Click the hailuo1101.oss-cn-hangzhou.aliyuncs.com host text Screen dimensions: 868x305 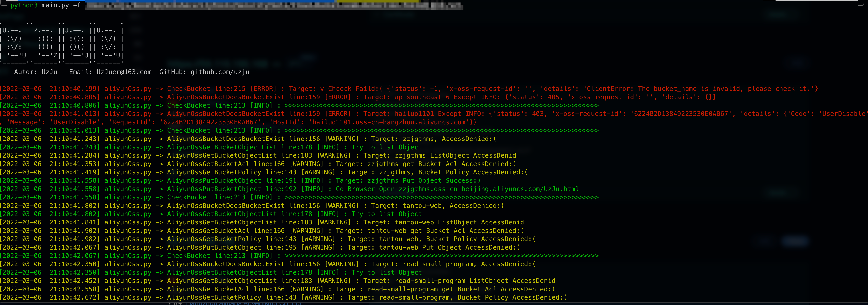(388, 122)
